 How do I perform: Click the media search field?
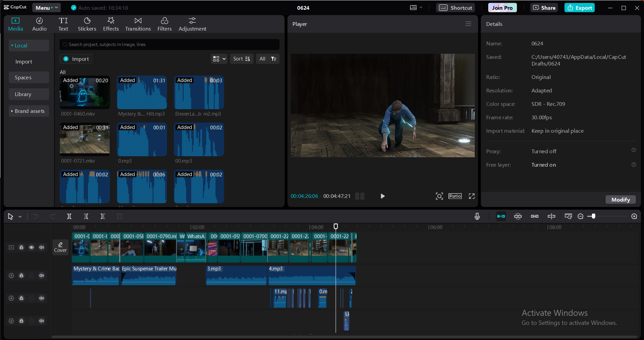click(170, 44)
